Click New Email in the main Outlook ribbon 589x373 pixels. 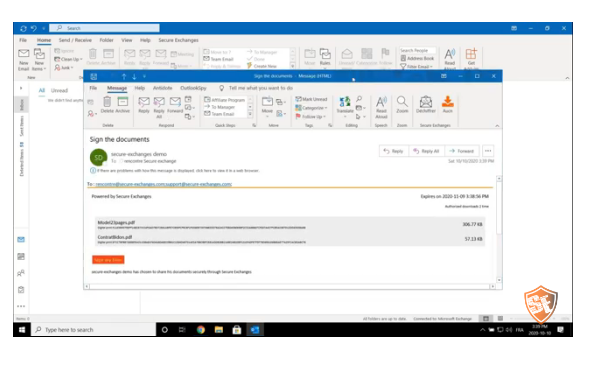23,59
